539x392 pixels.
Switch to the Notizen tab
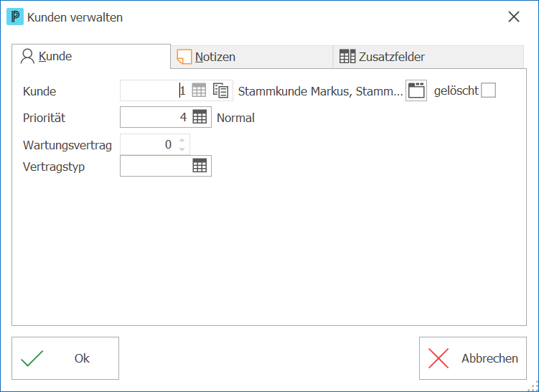[x=252, y=57]
